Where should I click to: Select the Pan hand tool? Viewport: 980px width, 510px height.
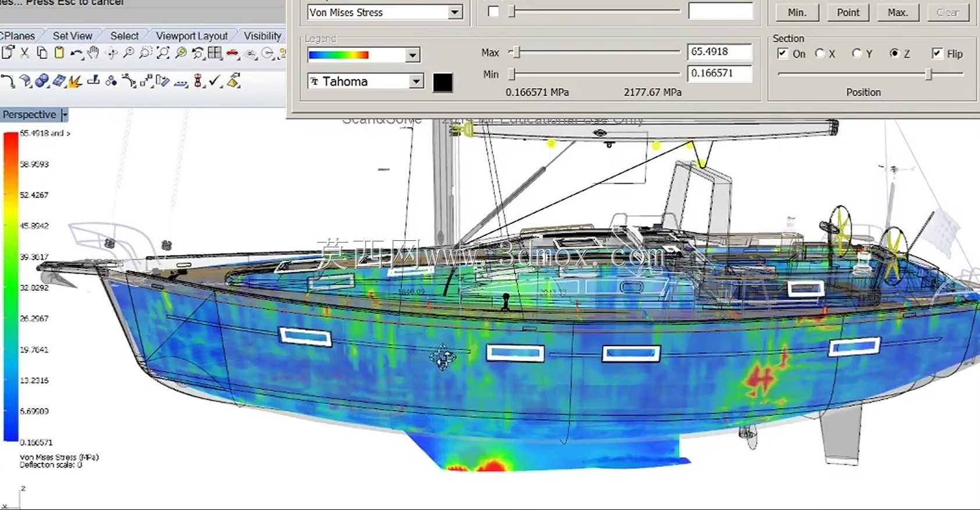[x=93, y=53]
